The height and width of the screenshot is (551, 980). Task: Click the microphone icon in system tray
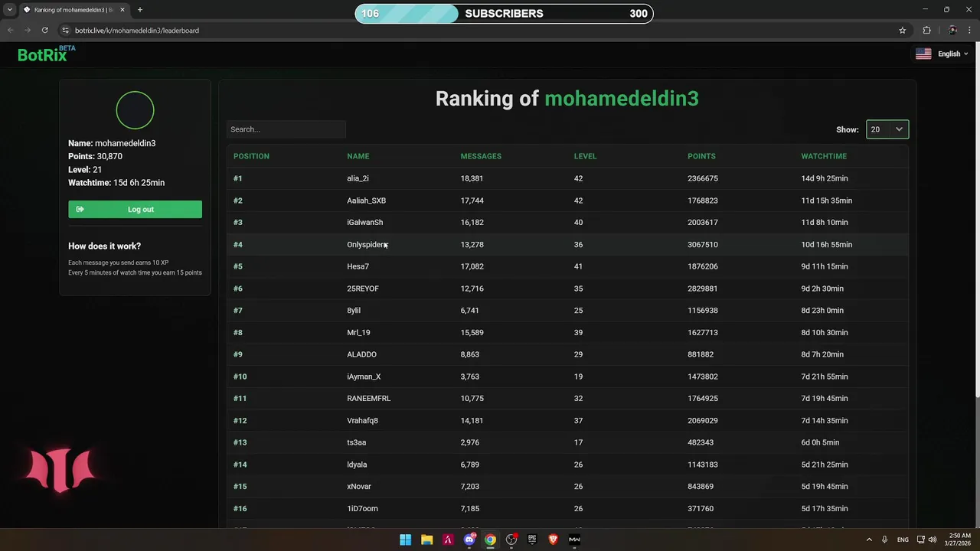(x=884, y=540)
